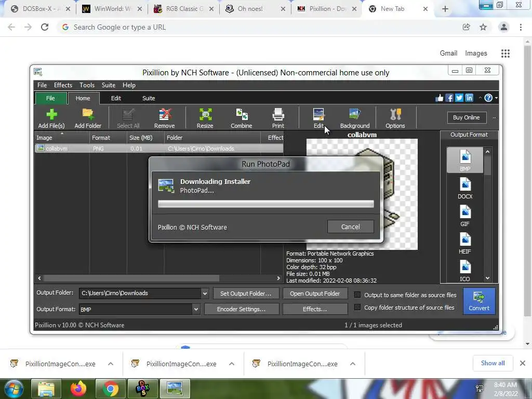Open the Background tool
The width and height of the screenshot is (532, 399).
pos(355,118)
